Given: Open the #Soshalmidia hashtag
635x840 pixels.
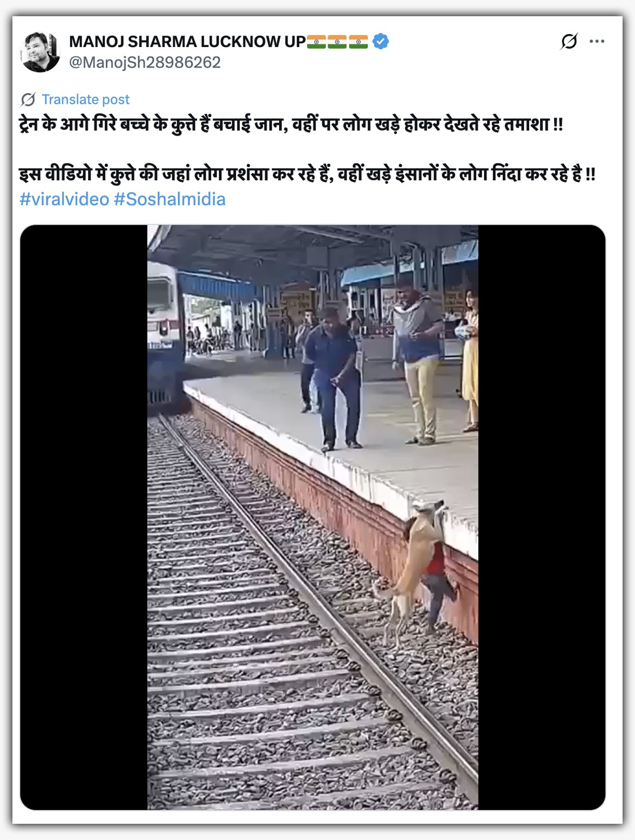Looking at the screenshot, I should pyautogui.click(x=170, y=199).
